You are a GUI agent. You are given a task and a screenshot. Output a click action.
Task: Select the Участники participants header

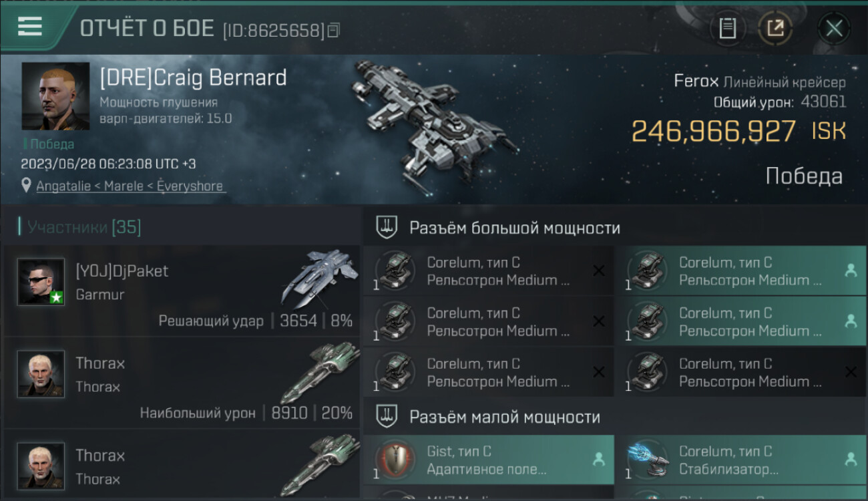[x=80, y=227]
